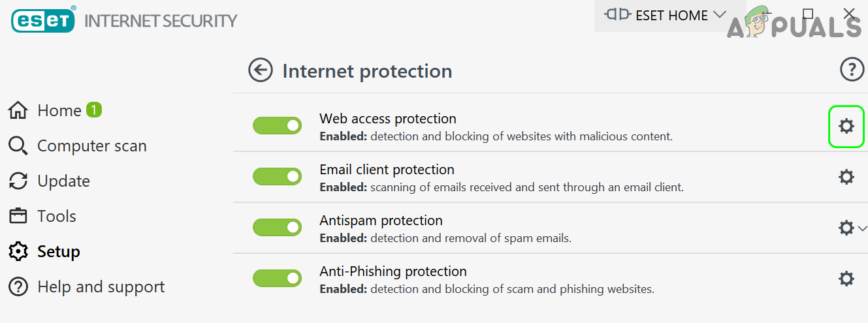This screenshot has width=868, height=323.
Task: Open Help and support page
Action: click(x=101, y=287)
